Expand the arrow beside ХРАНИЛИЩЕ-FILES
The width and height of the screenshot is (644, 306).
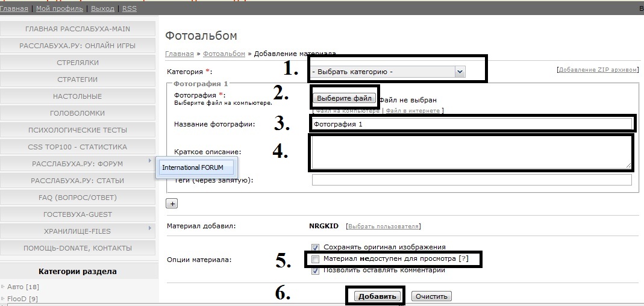pyautogui.click(x=150, y=228)
